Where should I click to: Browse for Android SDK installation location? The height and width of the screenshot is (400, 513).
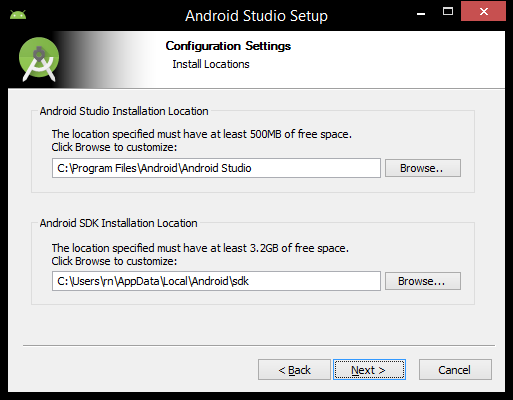point(423,281)
